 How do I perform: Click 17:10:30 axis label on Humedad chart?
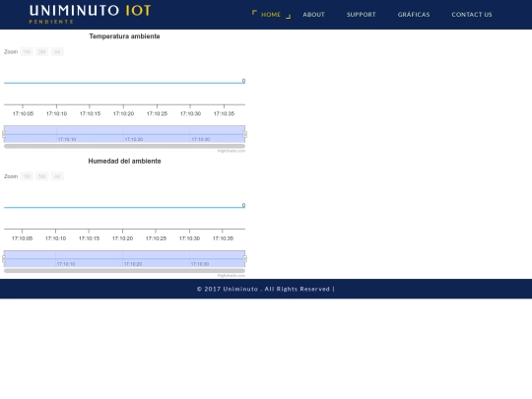tap(190, 238)
